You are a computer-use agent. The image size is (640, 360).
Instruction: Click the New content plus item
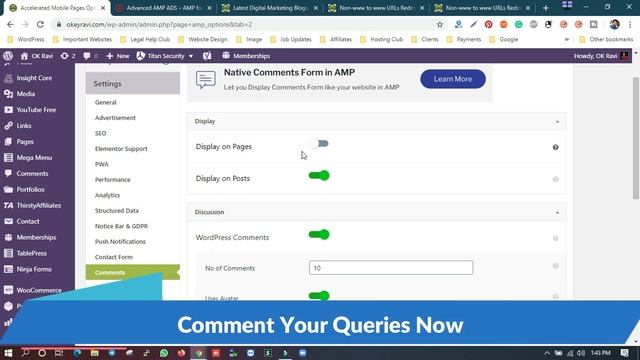pos(118,56)
